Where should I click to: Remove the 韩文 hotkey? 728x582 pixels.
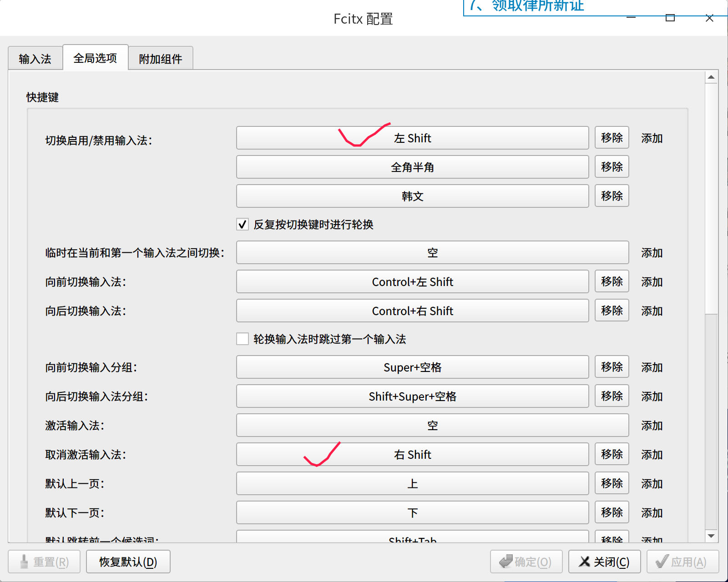point(612,196)
